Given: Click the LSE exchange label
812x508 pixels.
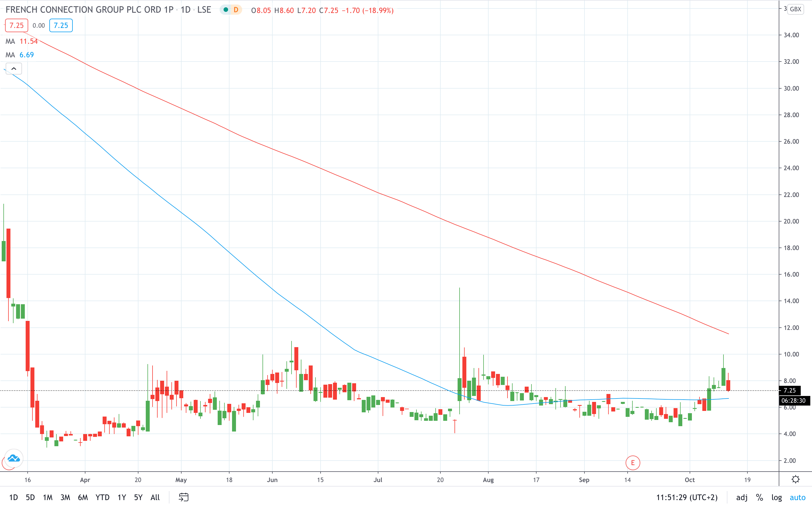Looking at the screenshot, I should (204, 10).
